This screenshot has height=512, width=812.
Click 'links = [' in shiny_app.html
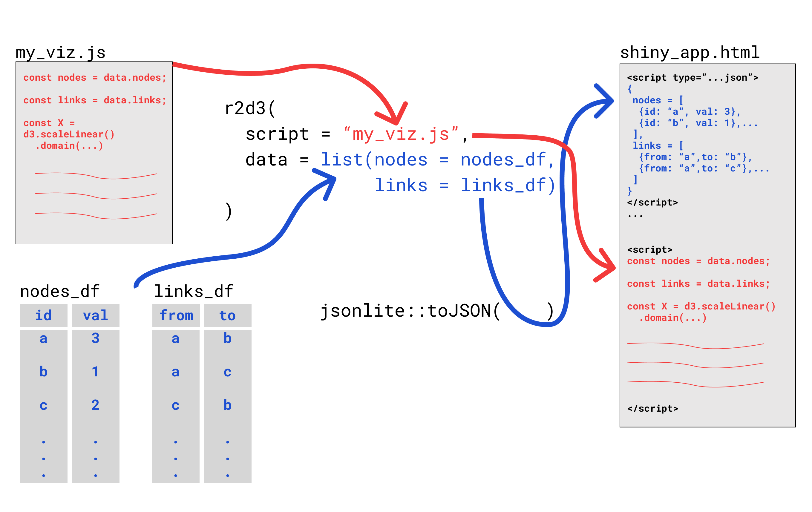[x=658, y=146]
